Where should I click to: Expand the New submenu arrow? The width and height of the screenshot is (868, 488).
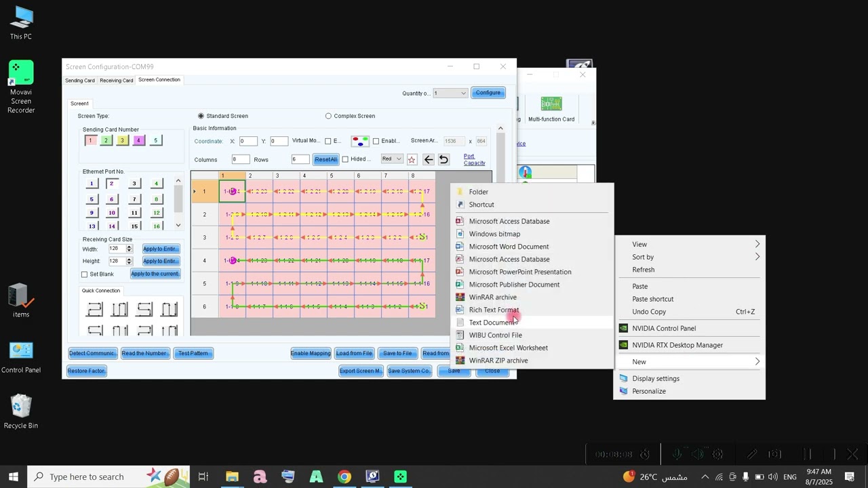pyautogui.click(x=757, y=362)
